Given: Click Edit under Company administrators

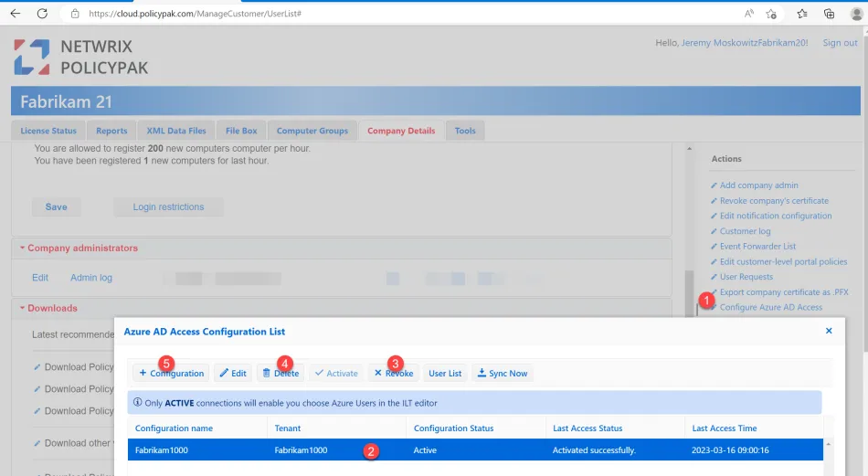Looking at the screenshot, I should click(x=40, y=278).
